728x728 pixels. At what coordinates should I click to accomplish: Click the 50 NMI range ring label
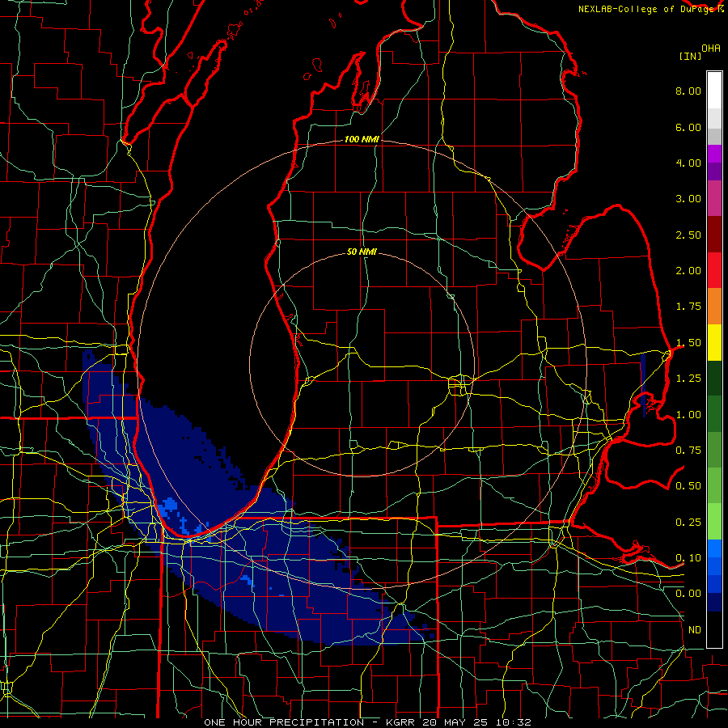click(x=362, y=252)
